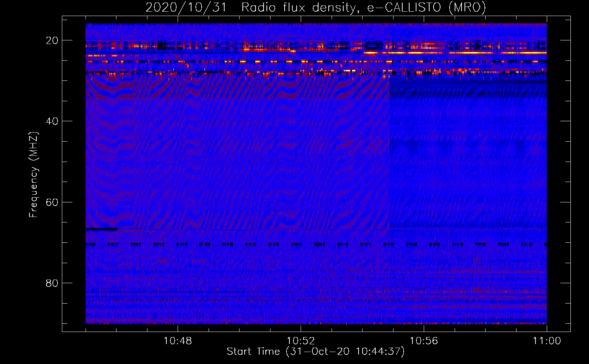Click the 80 MHz frequency tick label
The width and height of the screenshot is (589, 364).
point(52,283)
